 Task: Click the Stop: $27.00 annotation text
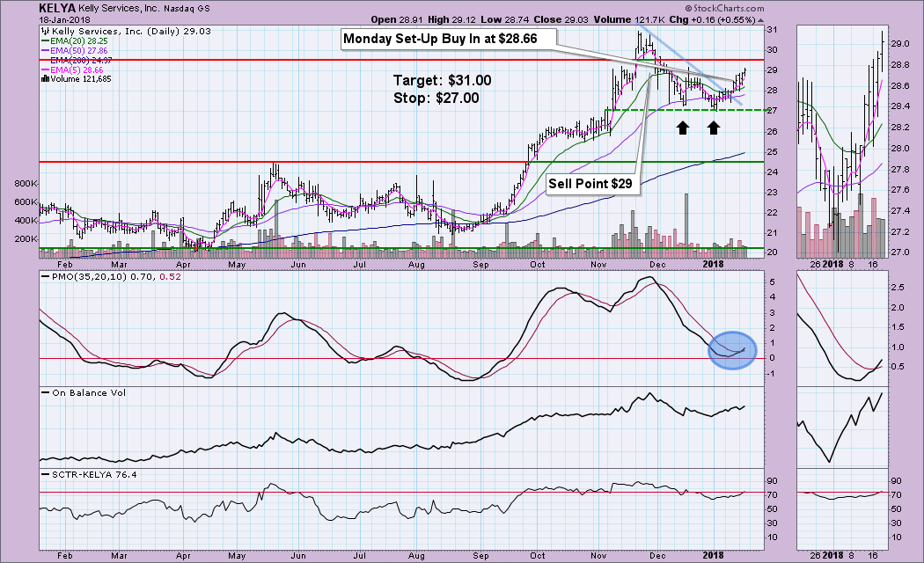(x=436, y=98)
